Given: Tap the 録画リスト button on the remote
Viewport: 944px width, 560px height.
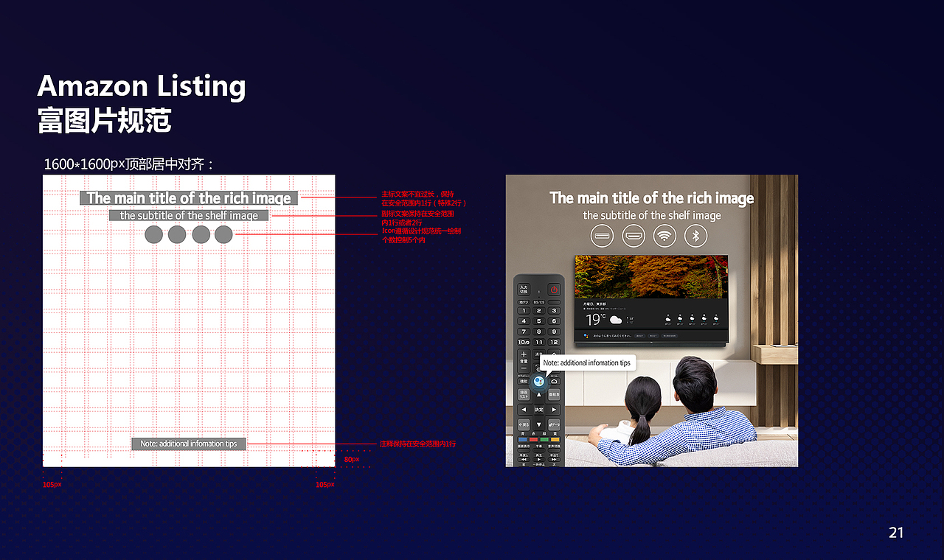Looking at the screenshot, I should [524, 394].
